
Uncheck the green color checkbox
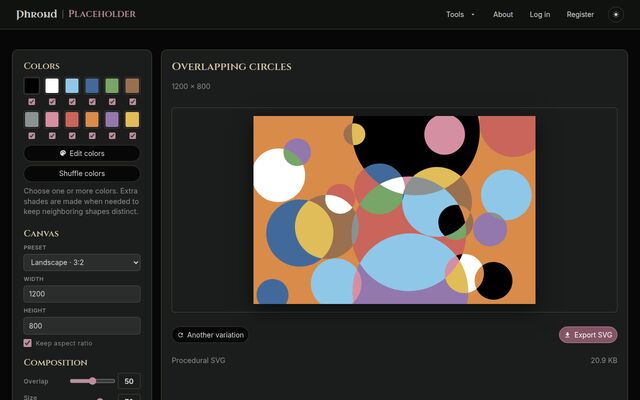pyautogui.click(x=112, y=102)
